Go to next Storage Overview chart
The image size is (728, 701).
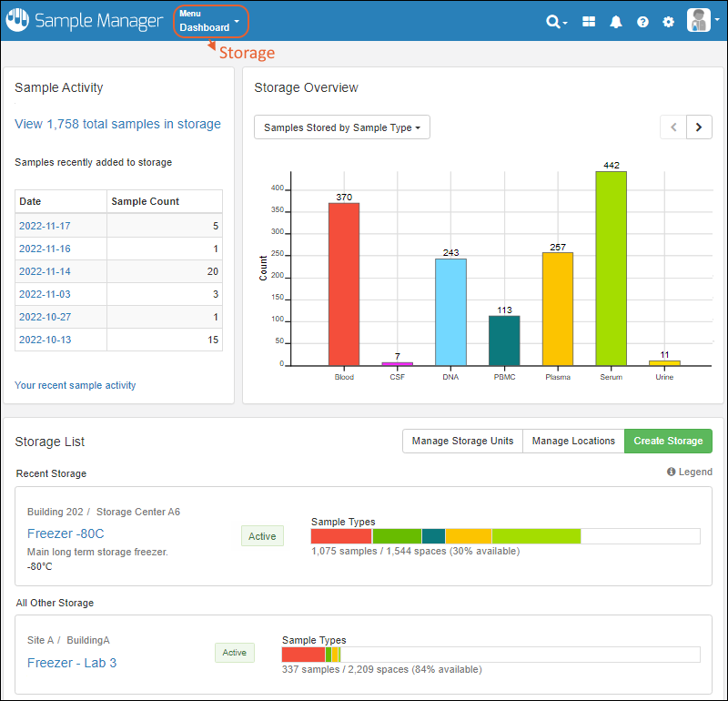click(x=699, y=127)
